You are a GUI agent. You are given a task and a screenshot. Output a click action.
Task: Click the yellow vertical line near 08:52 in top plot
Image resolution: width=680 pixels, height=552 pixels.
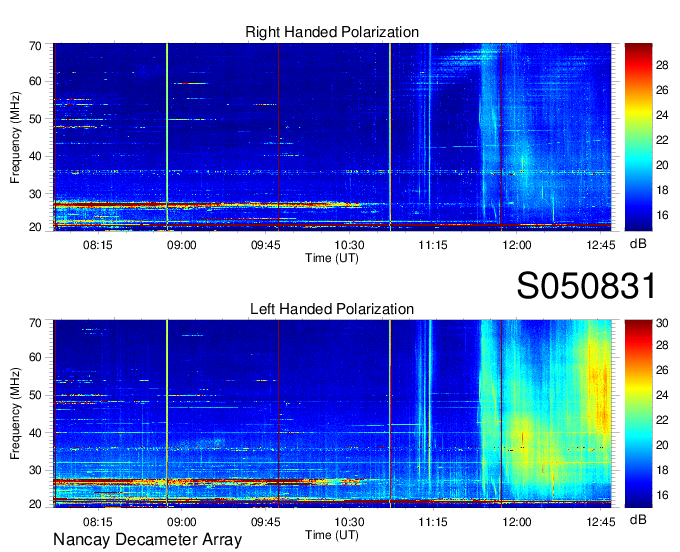(x=167, y=137)
